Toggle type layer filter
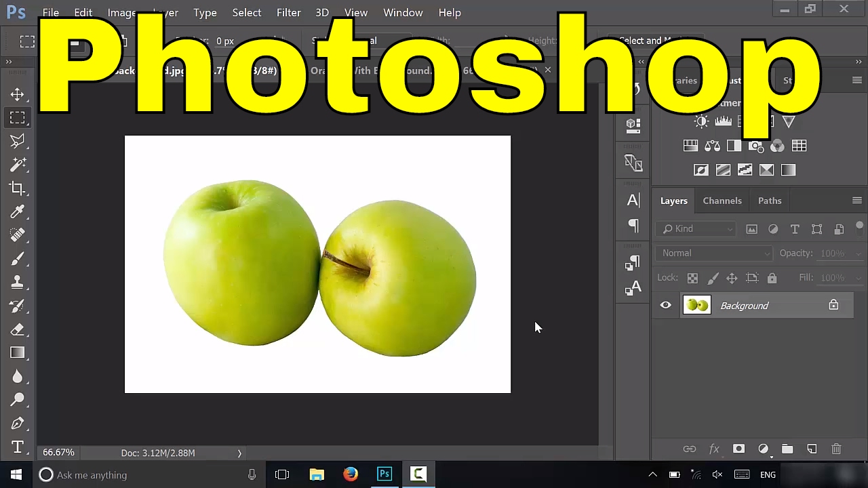The width and height of the screenshot is (868, 488). (795, 229)
